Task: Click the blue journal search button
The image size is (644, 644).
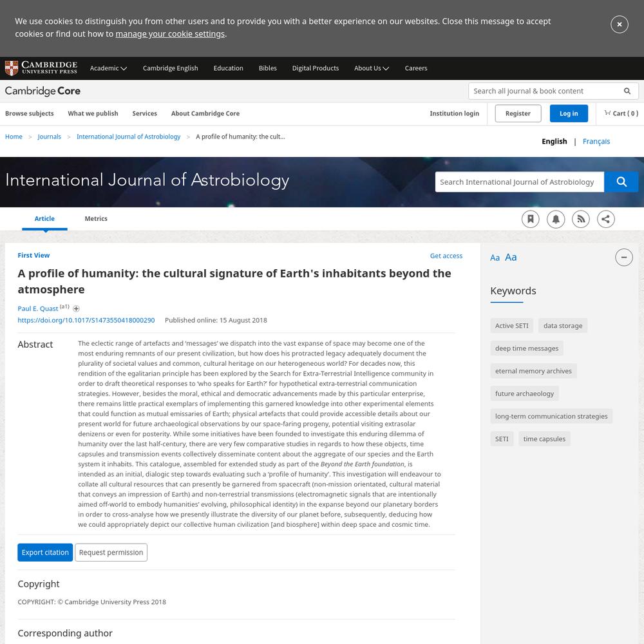Action: click(621, 182)
